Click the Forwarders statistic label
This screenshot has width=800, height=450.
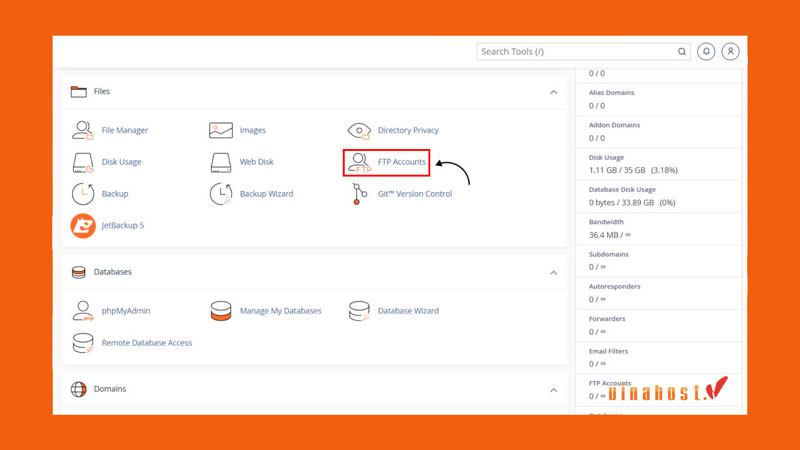click(607, 319)
